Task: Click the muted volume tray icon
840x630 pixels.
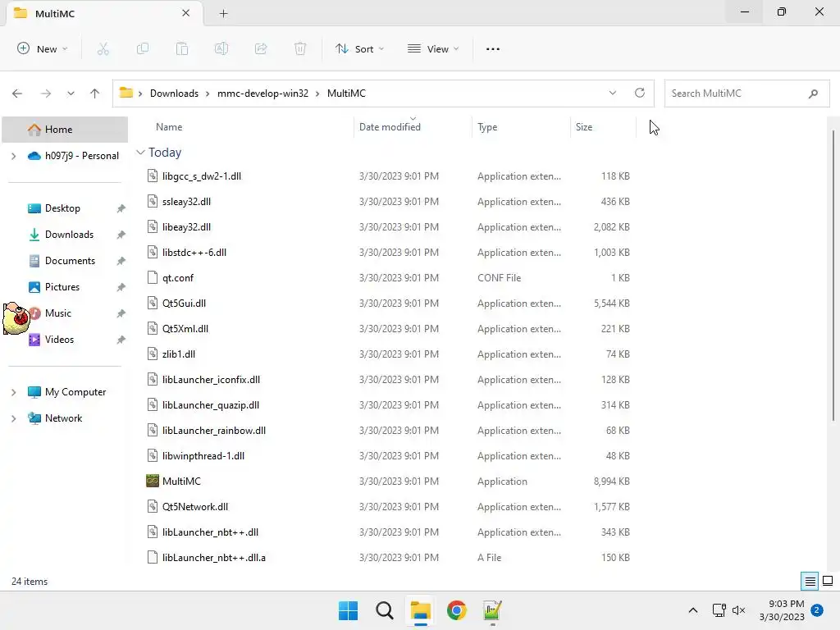Action: click(739, 610)
